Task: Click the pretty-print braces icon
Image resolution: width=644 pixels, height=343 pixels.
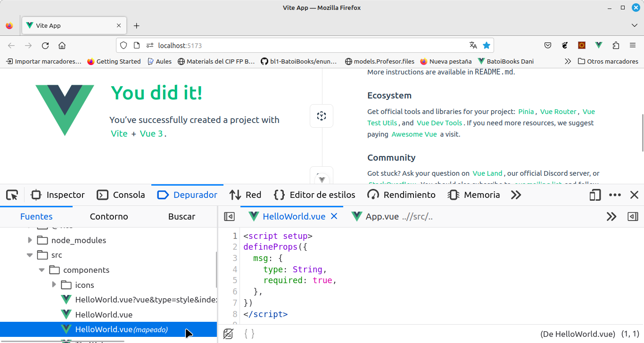Action: pyautogui.click(x=249, y=334)
